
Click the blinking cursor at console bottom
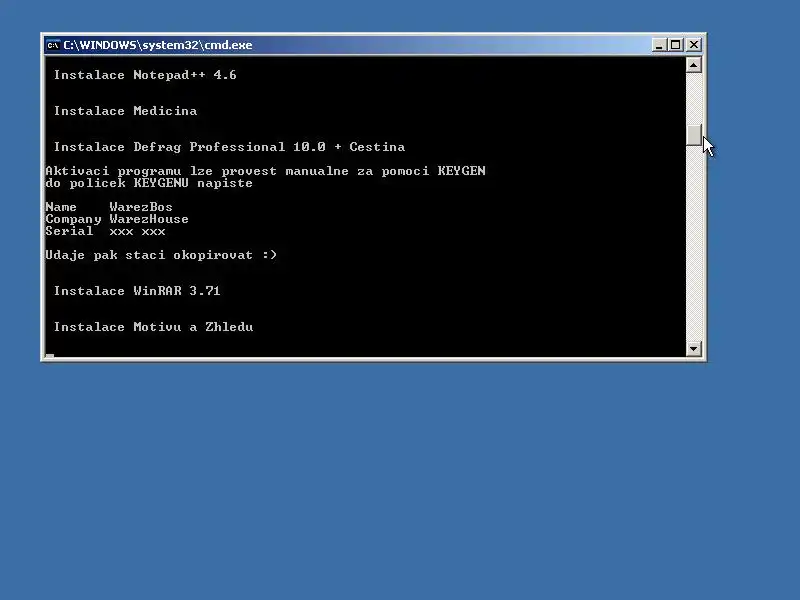point(49,356)
